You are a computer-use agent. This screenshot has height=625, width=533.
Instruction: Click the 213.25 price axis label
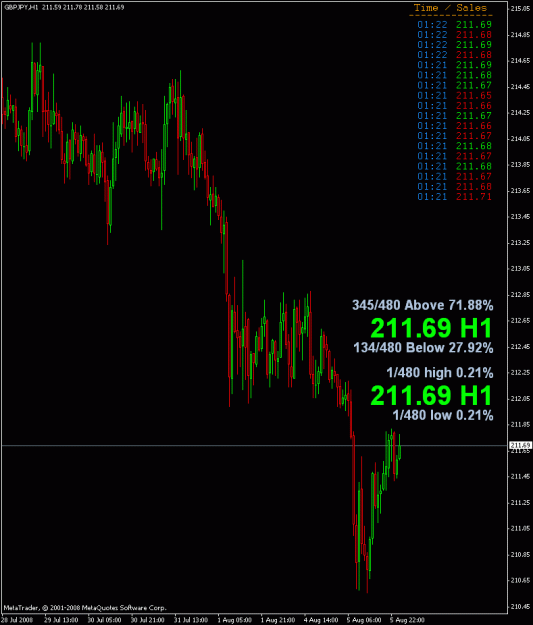[x=521, y=242]
